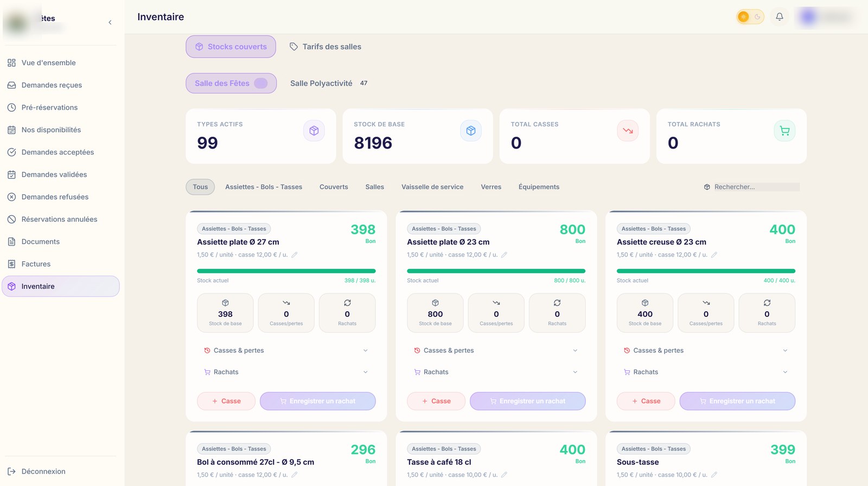Select the Salle des Fêtes tab

pos(231,83)
